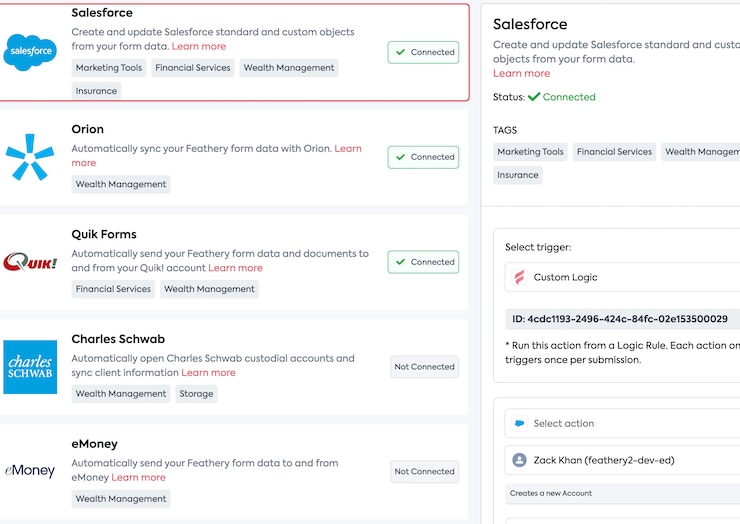This screenshot has width=740, height=524.
Task: Click Connected button on Salesforce card
Action: click(423, 52)
